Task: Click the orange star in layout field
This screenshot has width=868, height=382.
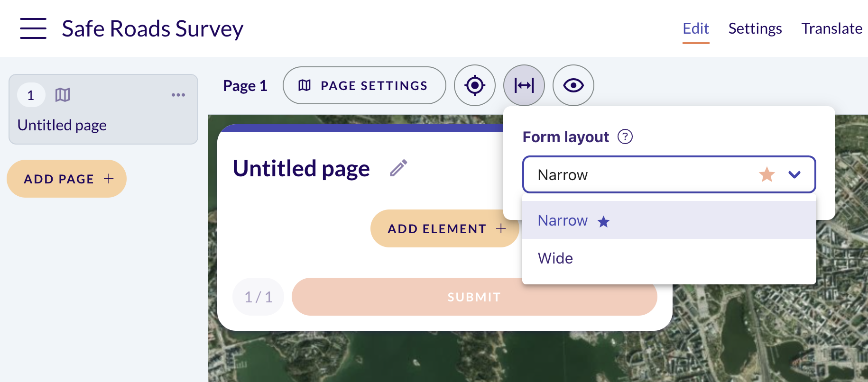Action: click(766, 175)
